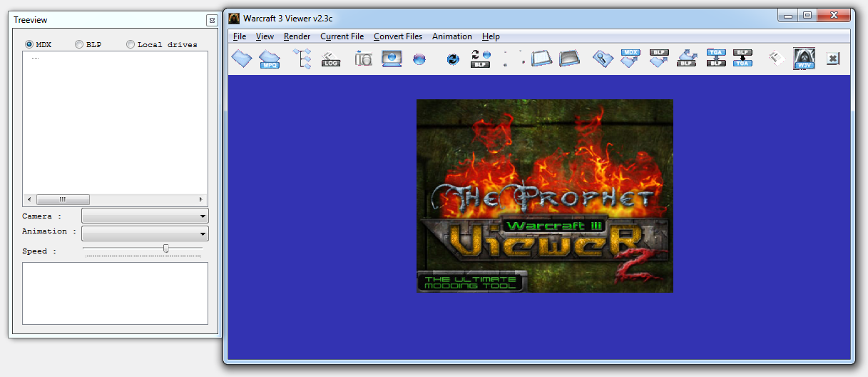
Task: Click the toolbar X exit icon
Action: tap(832, 59)
